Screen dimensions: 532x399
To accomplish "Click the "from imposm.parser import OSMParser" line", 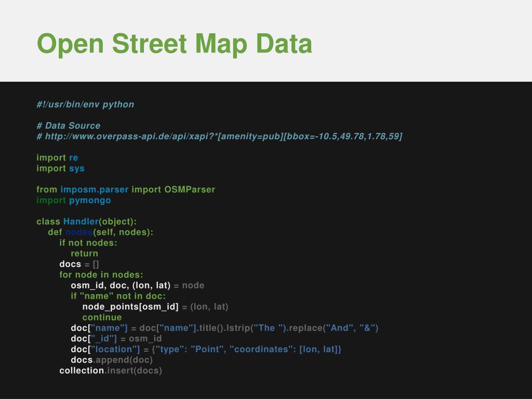I will [126, 189].
